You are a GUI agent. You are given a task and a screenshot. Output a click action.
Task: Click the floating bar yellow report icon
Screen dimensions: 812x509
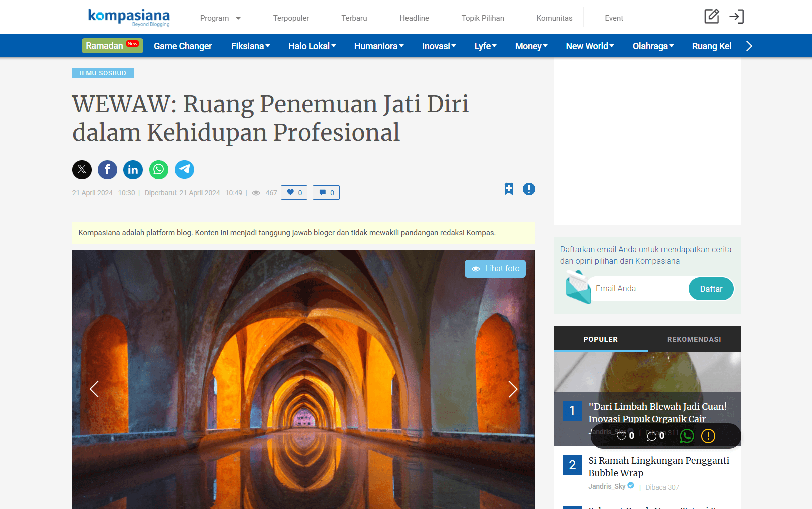pos(708,436)
